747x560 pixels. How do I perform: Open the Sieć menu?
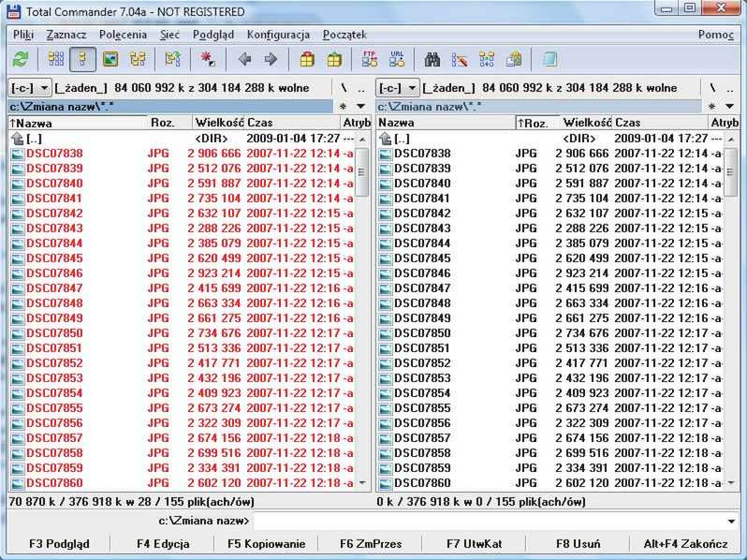(169, 35)
